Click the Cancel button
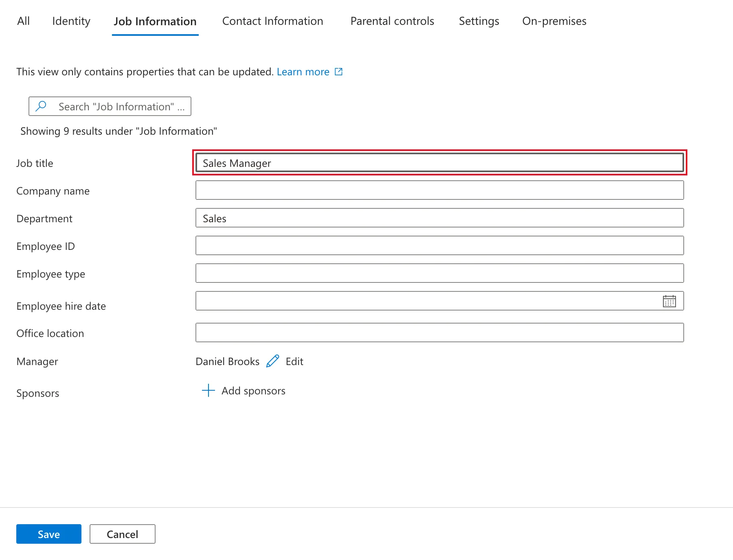This screenshot has height=560, width=733. [x=122, y=534]
